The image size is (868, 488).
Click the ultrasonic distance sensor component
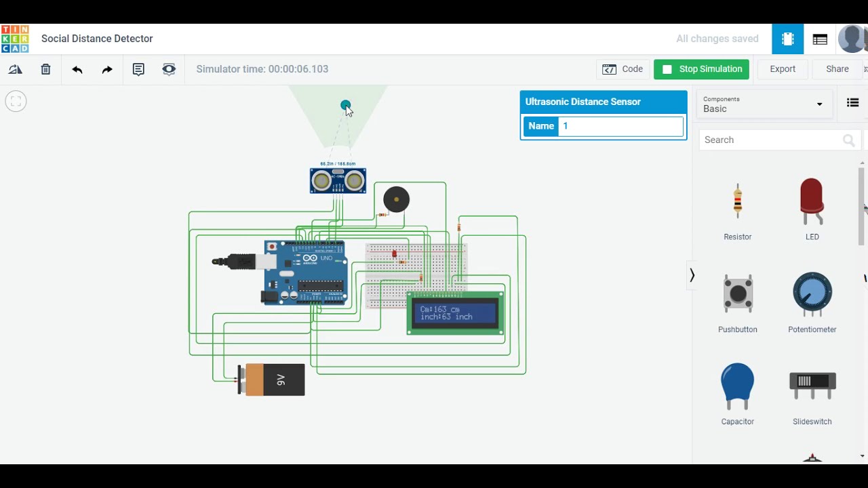(338, 180)
